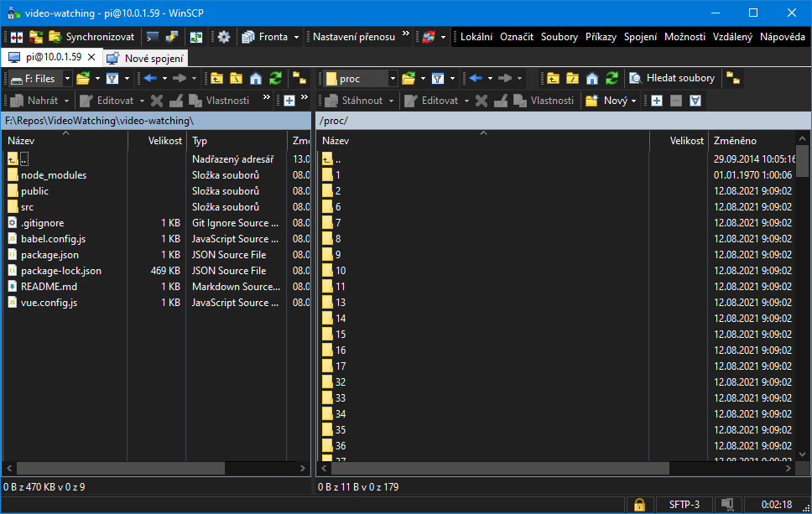
Task: Click the remote panel select-files plus icon
Action: 657,101
